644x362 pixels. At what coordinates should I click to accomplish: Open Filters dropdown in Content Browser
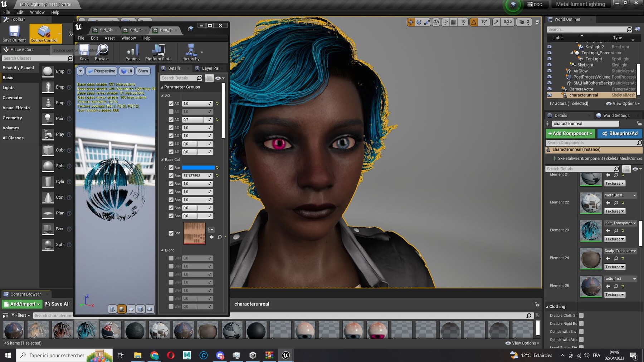point(21,316)
